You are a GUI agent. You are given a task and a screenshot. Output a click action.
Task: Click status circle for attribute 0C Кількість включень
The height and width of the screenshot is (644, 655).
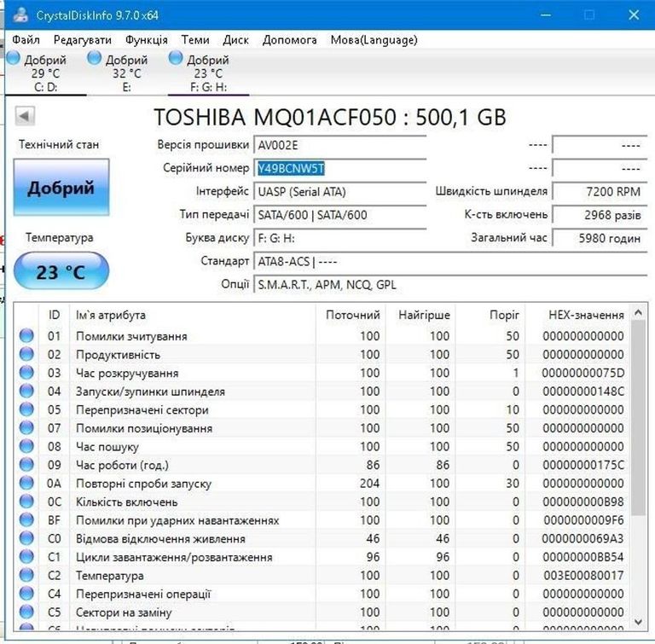(26, 501)
